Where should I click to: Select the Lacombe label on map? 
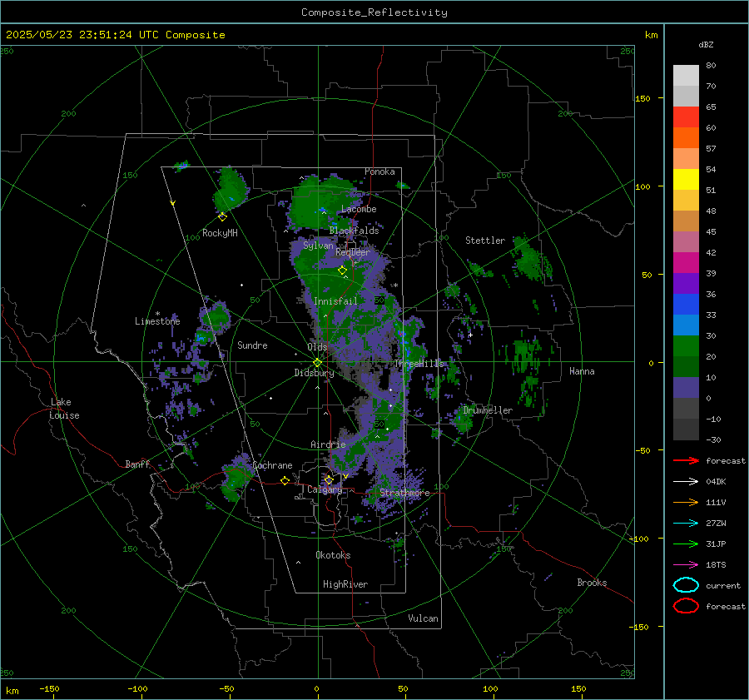(x=359, y=209)
